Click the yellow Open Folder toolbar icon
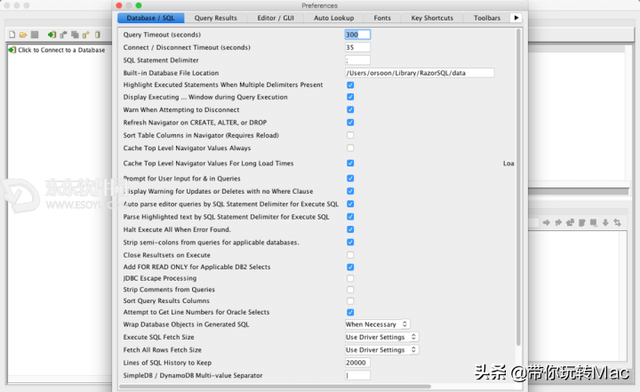 23,35
